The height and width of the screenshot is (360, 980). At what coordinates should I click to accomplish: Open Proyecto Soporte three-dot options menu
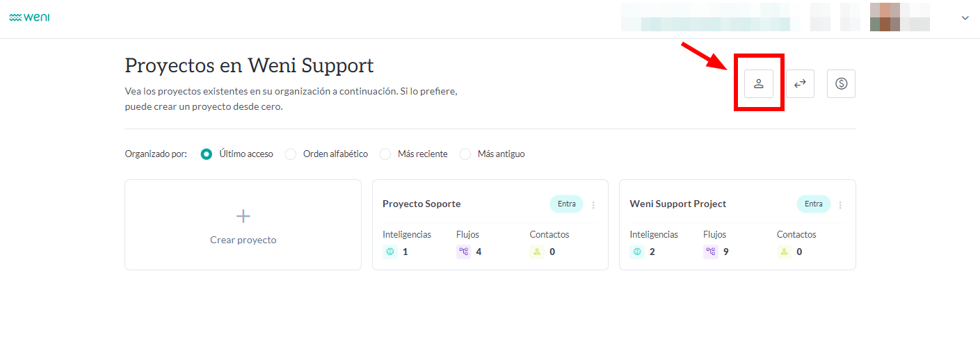593,205
